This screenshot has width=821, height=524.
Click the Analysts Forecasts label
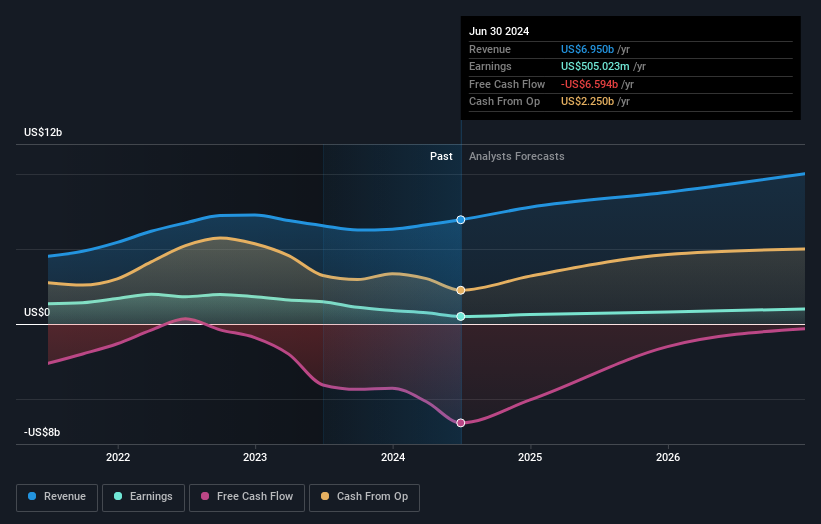[517, 156]
